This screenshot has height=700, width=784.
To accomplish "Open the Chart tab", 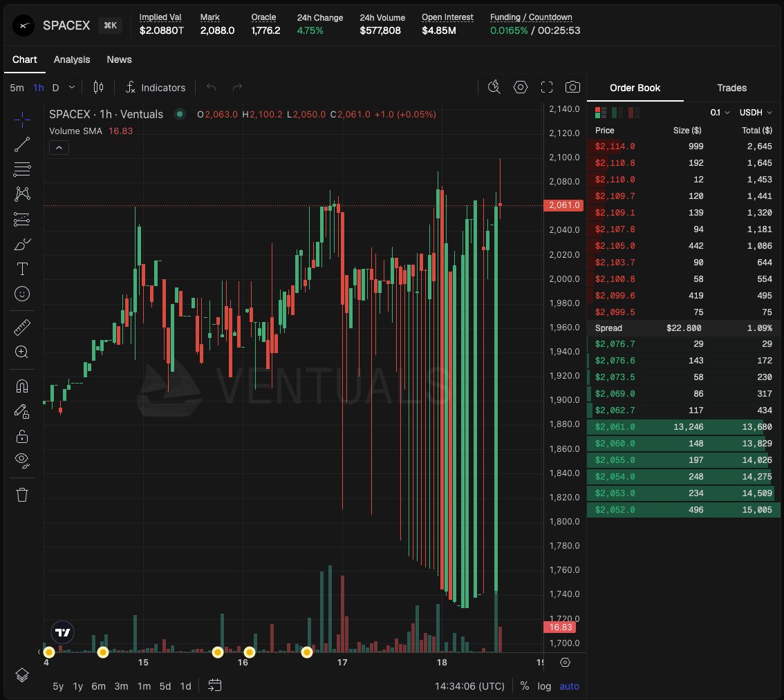I will 24,59.
